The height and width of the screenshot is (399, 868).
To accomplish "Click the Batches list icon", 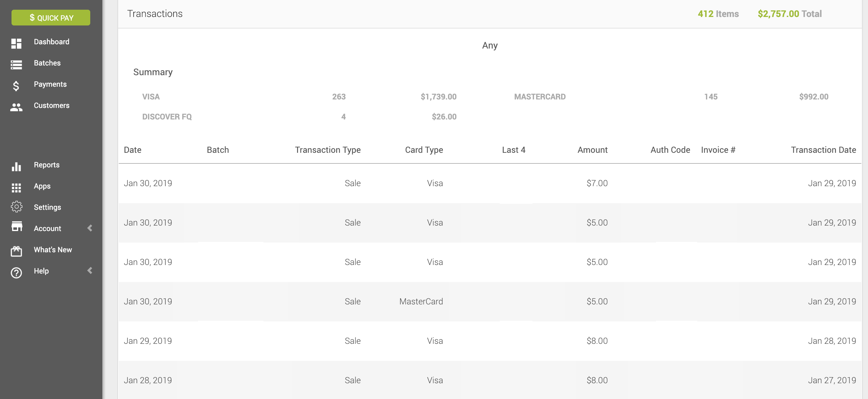I will [16, 64].
